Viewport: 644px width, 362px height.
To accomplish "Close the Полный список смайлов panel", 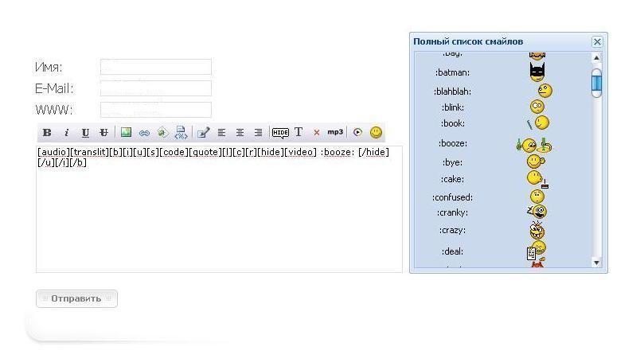I will pyautogui.click(x=597, y=41).
